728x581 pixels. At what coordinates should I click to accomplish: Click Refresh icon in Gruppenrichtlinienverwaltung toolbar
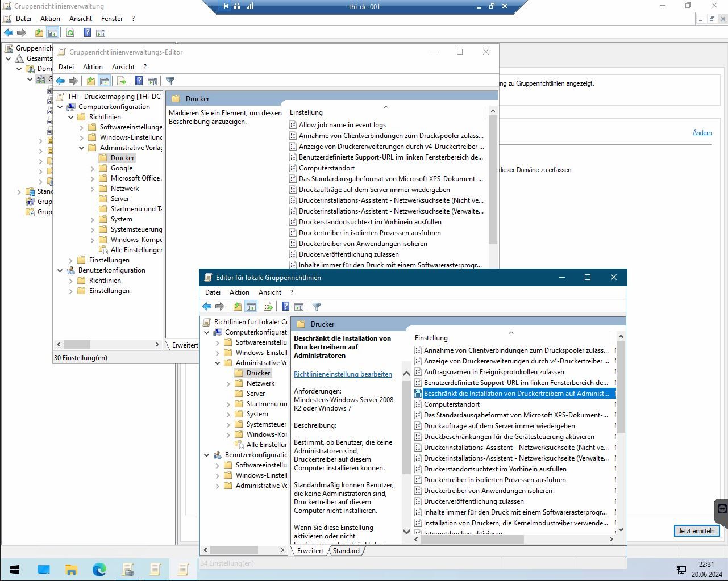(x=70, y=32)
